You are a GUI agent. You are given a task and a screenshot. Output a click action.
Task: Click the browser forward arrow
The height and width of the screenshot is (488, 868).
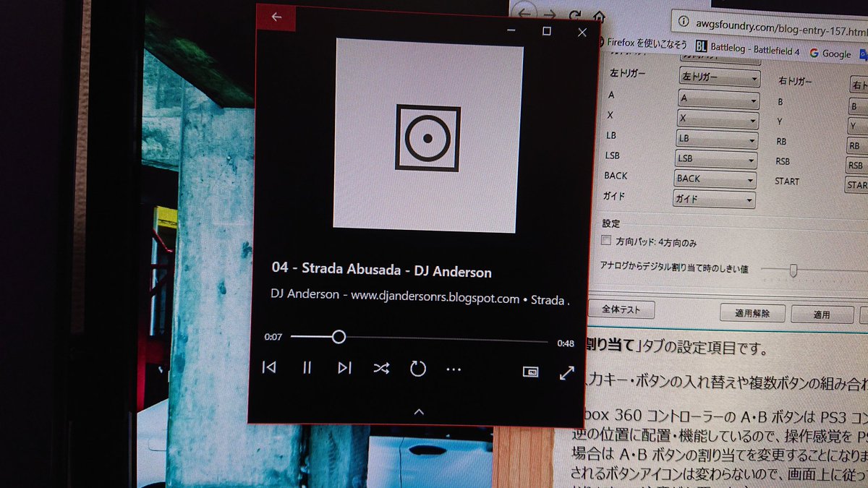[x=550, y=15]
